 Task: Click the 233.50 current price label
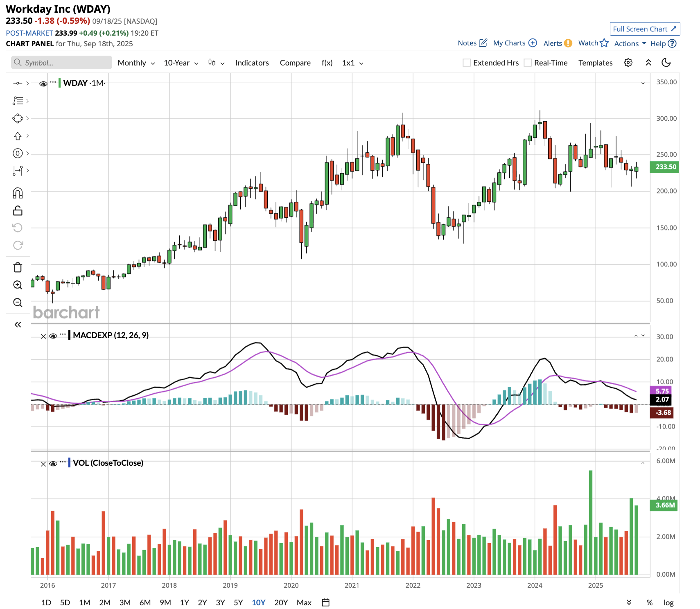pyautogui.click(x=665, y=167)
